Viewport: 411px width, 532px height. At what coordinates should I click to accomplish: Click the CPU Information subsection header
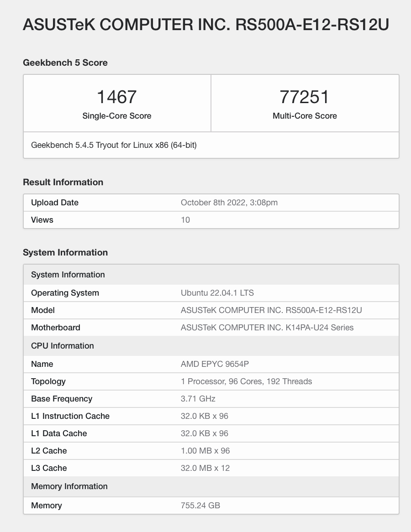point(62,345)
